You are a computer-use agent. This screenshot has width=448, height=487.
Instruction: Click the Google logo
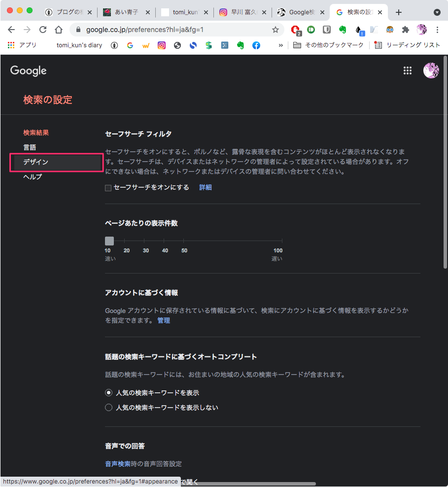point(28,71)
